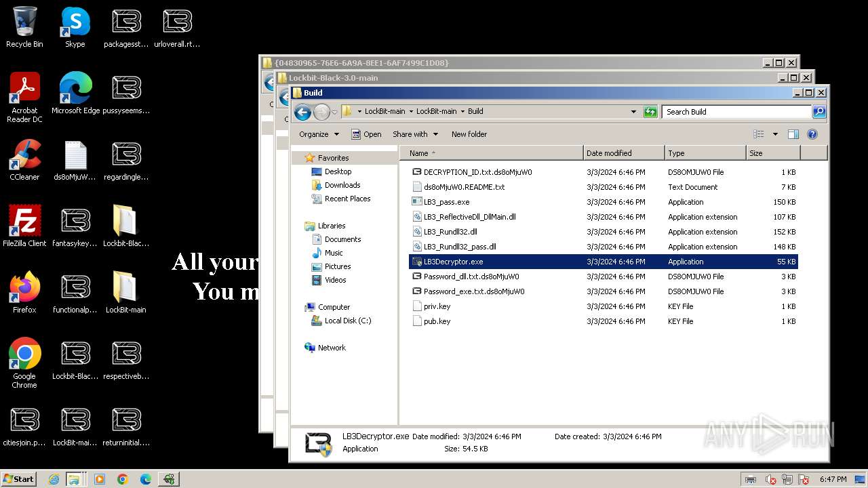Open Google Chrome desktop shortcut

pos(24,363)
